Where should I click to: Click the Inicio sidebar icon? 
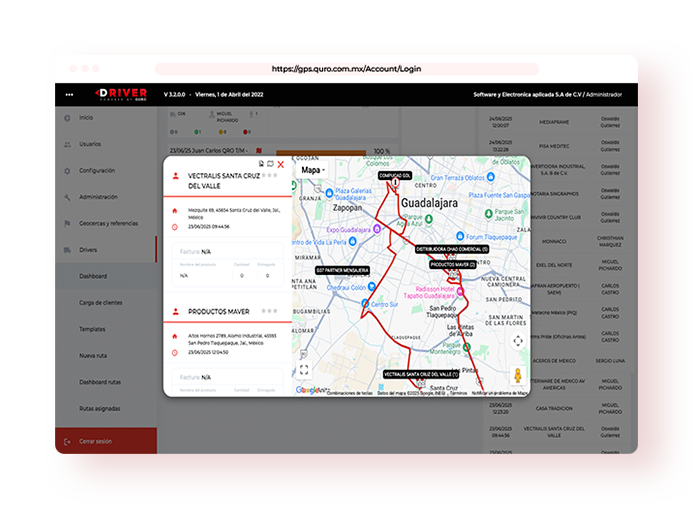(67, 118)
